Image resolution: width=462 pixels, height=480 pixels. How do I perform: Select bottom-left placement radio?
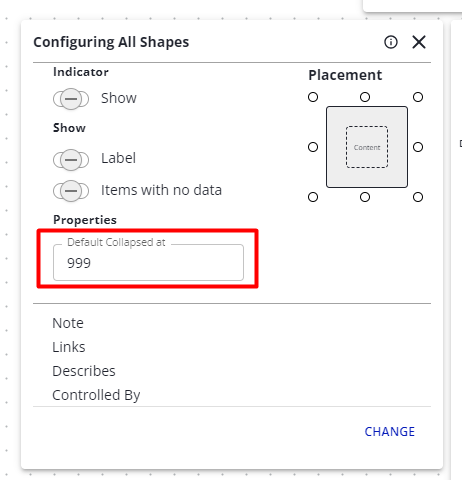click(313, 197)
